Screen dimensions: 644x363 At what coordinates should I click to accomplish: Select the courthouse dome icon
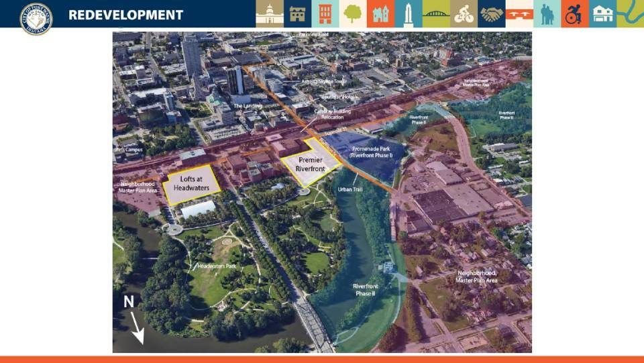coord(269,14)
